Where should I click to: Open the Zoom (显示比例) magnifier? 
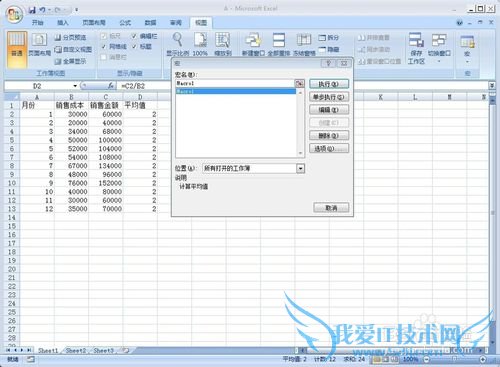click(178, 44)
